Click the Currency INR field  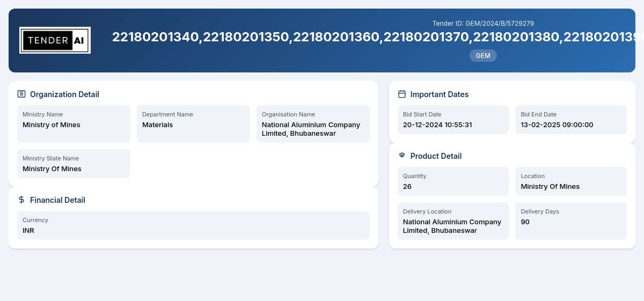193,225
